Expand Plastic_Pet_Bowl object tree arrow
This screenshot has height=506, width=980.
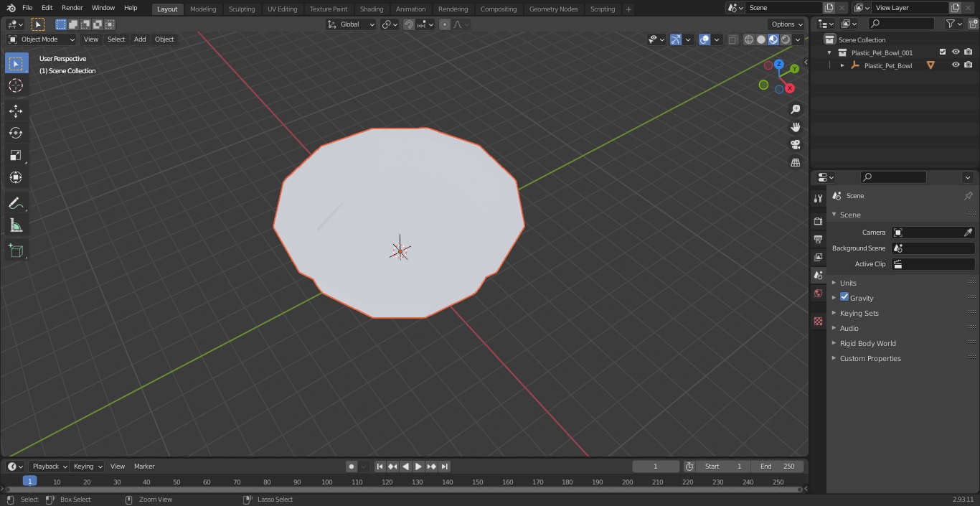click(x=842, y=65)
